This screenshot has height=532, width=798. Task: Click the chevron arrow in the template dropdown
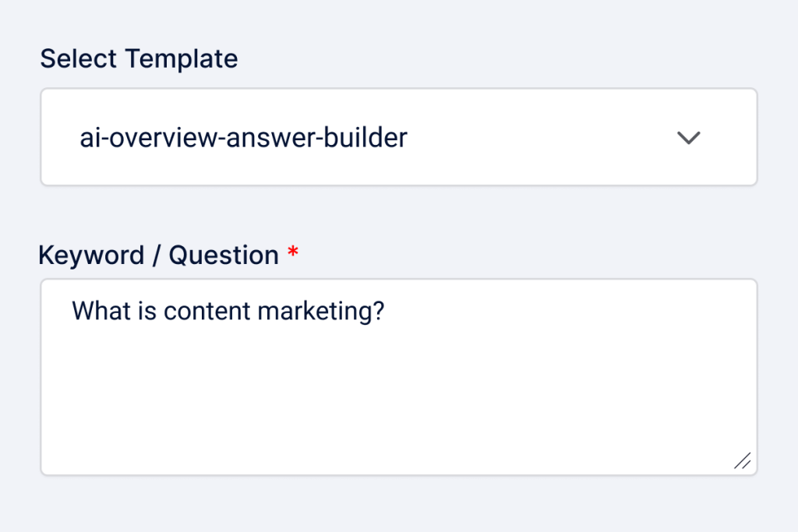689,139
